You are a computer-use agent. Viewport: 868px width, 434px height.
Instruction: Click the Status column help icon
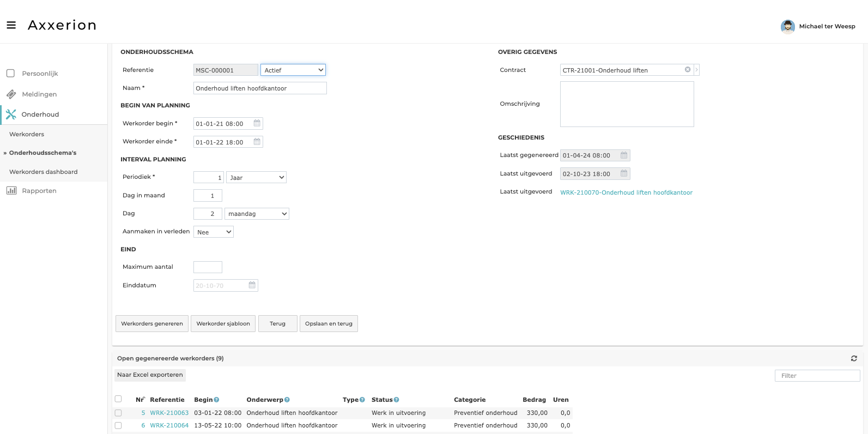(396, 400)
